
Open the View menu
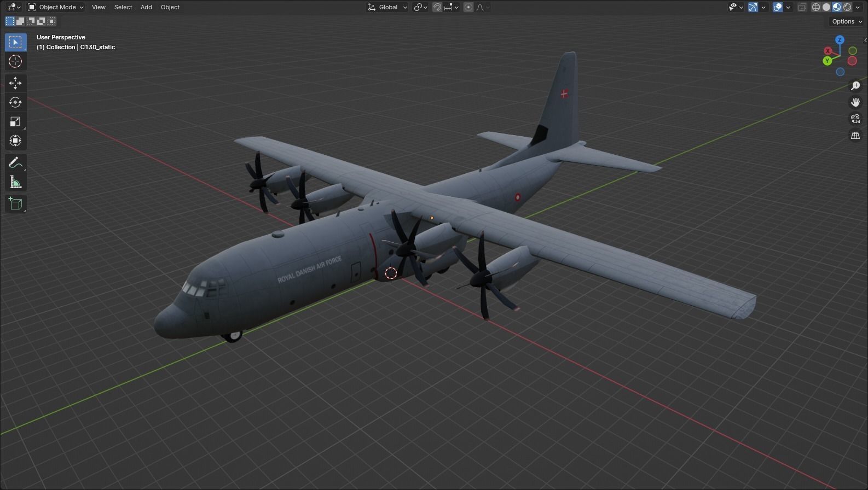point(99,7)
